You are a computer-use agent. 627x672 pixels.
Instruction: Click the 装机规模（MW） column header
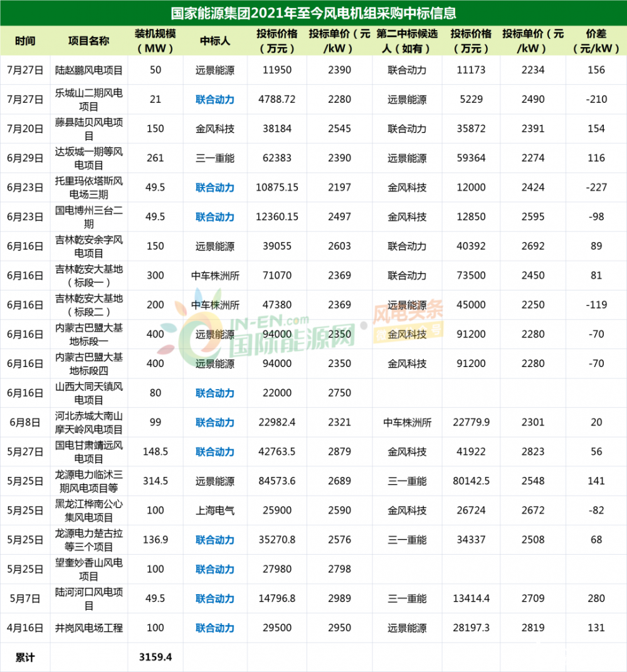pyautogui.click(x=155, y=41)
